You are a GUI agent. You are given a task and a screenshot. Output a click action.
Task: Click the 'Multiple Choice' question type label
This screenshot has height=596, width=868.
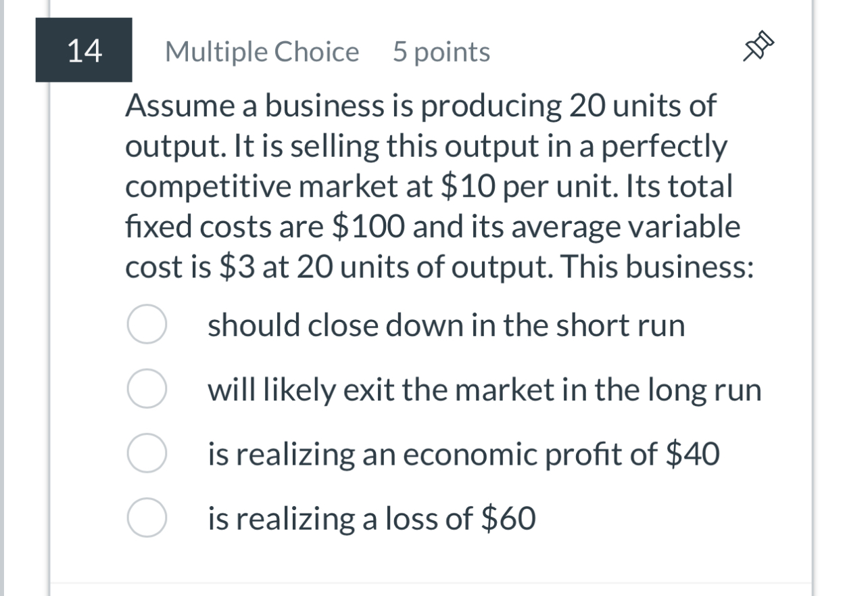[x=262, y=51]
